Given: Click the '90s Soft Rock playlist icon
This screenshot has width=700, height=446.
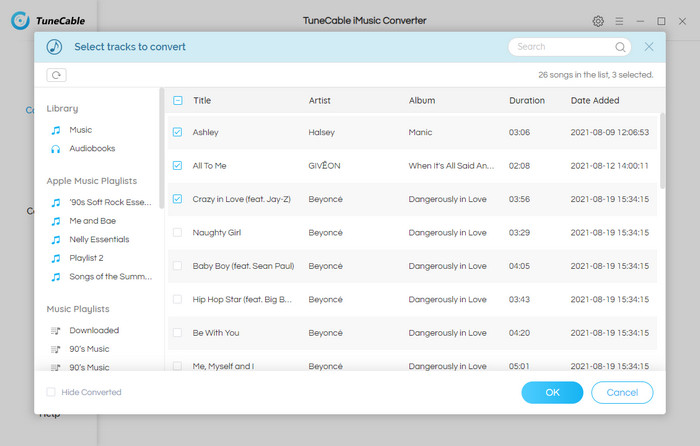Looking at the screenshot, I should coord(56,203).
